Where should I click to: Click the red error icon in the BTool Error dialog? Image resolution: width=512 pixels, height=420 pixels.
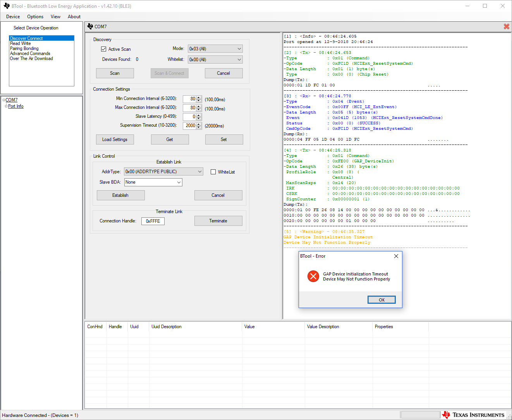click(313, 276)
